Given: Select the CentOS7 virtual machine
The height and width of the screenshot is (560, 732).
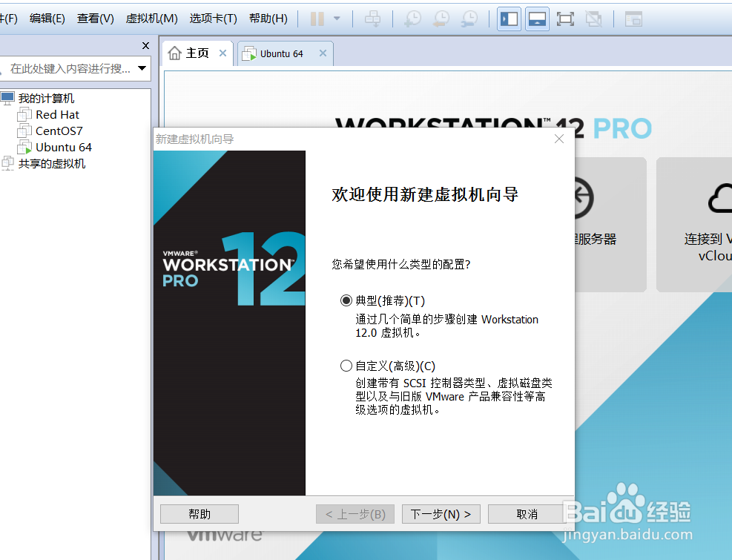Looking at the screenshot, I should click(56, 131).
